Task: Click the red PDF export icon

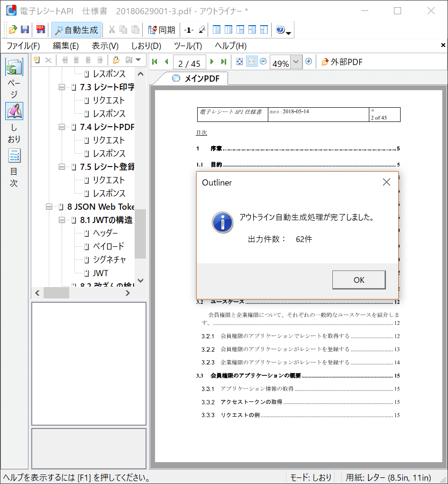Action: 40,30
